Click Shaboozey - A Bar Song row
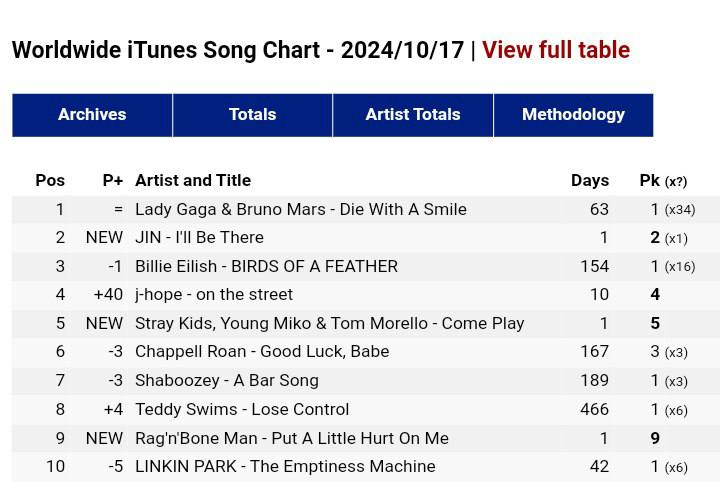Image resolution: width=720 pixels, height=482 pixels. (227, 381)
